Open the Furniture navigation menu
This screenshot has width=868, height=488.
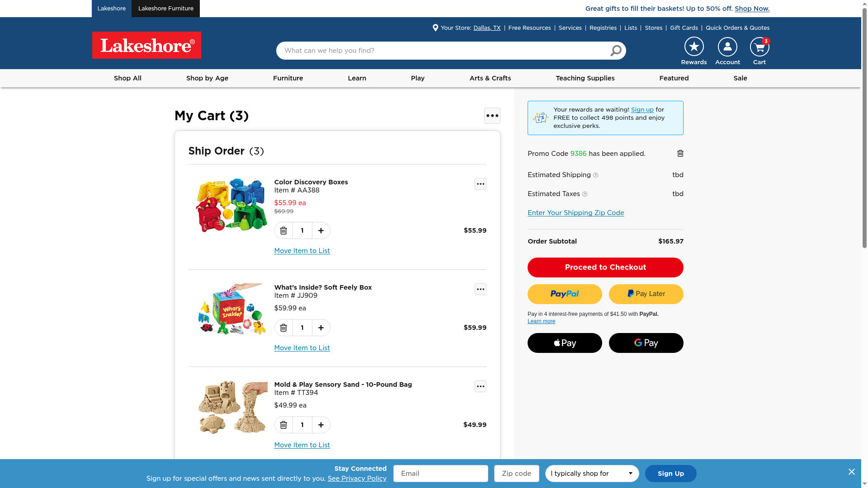tap(288, 78)
